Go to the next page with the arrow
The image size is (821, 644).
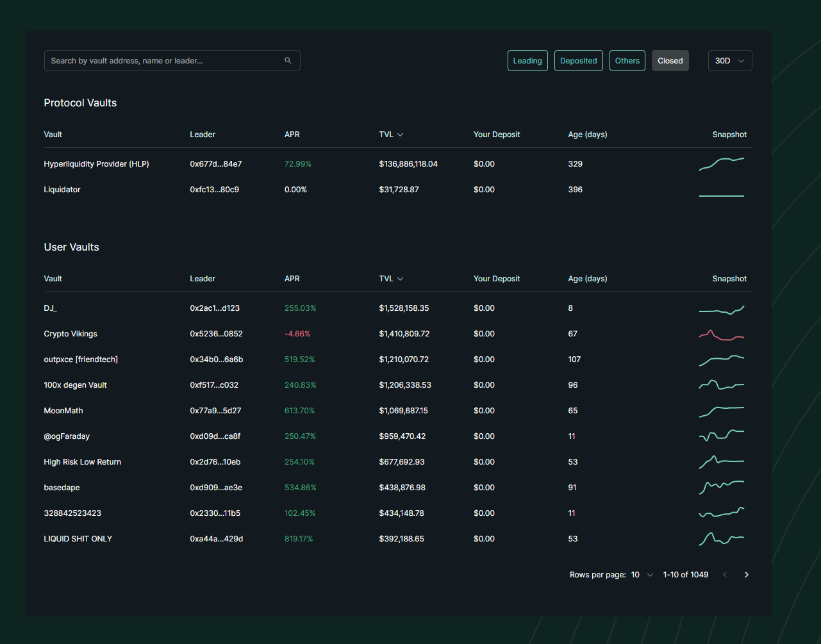click(746, 574)
